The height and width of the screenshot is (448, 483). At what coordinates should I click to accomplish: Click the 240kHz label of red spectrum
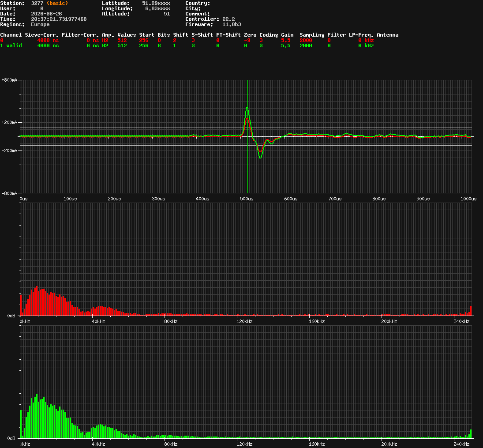pyautogui.click(x=461, y=322)
